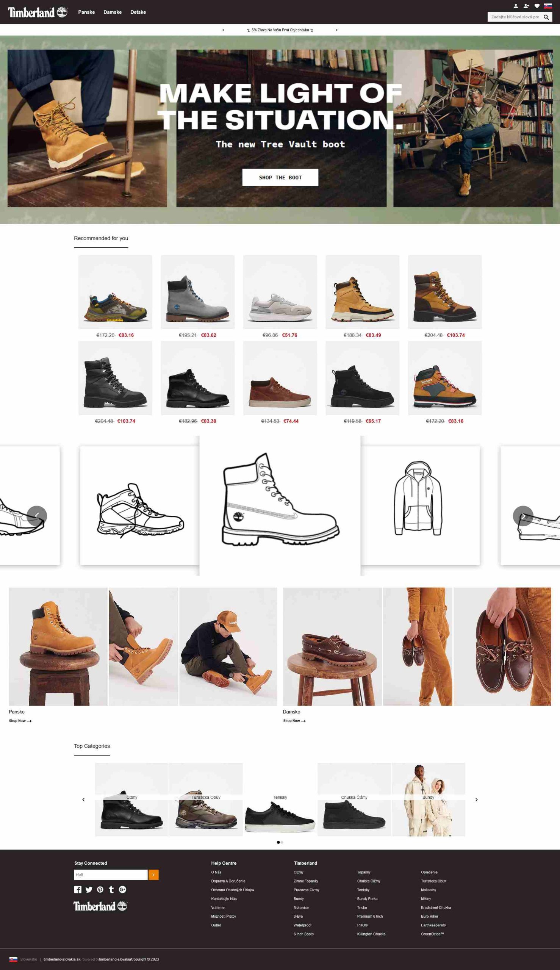Image resolution: width=560 pixels, height=970 pixels.
Task: Open the Tumblr social icon in footer
Action: (x=111, y=889)
